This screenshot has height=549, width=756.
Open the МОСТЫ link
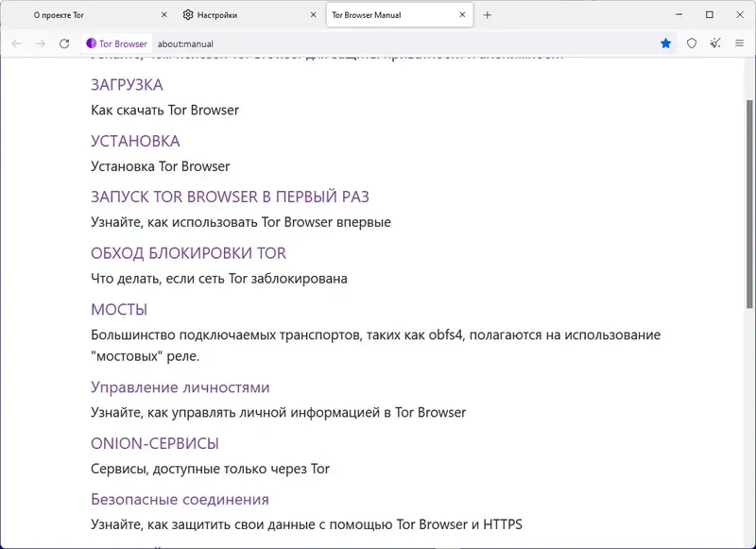click(119, 309)
